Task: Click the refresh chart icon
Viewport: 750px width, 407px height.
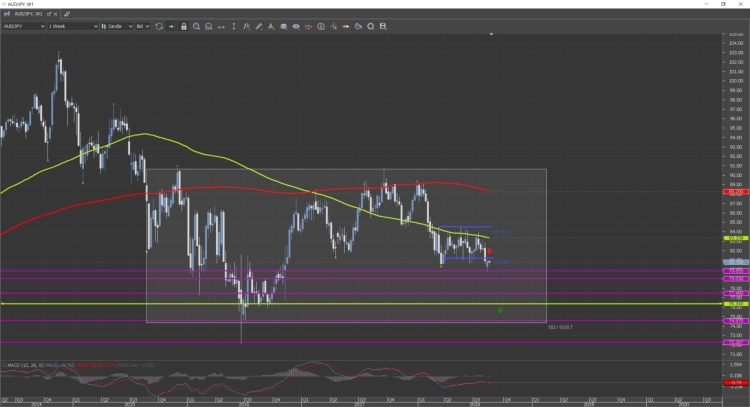Action: coord(159,26)
